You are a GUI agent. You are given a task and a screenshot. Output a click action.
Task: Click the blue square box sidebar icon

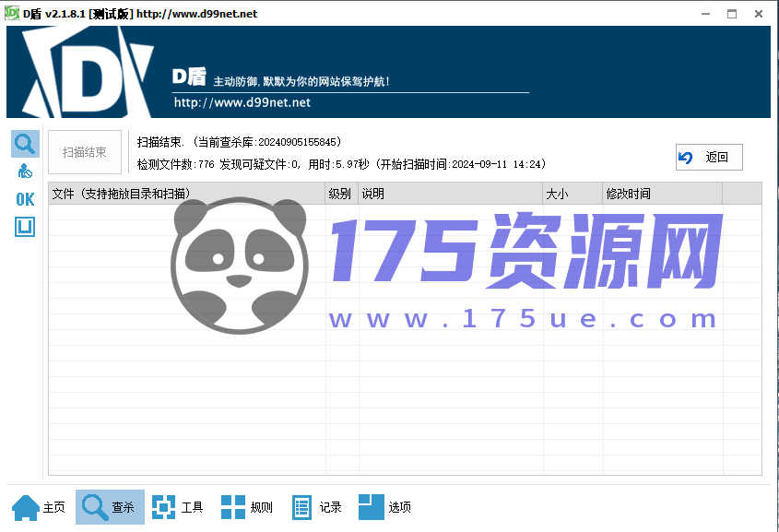[25, 227]
